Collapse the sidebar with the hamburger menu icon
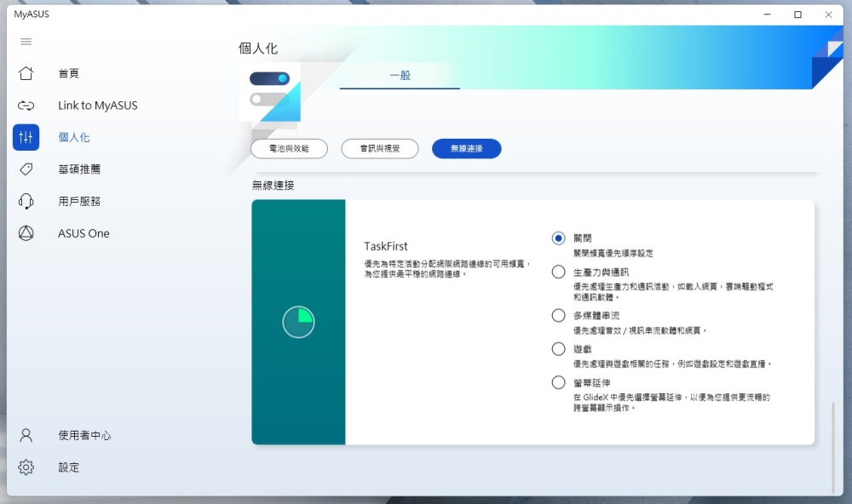Screen dimensions: 852x504 point(26,42)
